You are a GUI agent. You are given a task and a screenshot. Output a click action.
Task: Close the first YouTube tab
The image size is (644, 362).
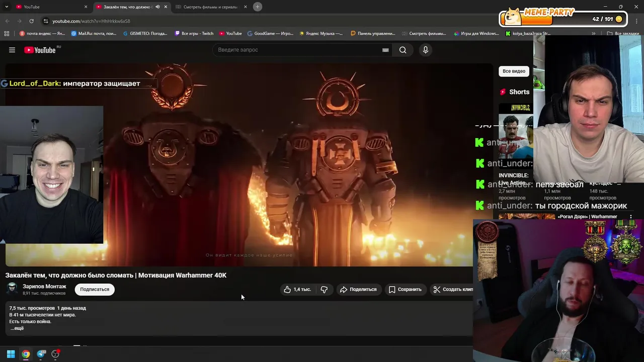[x=86, y=7]
